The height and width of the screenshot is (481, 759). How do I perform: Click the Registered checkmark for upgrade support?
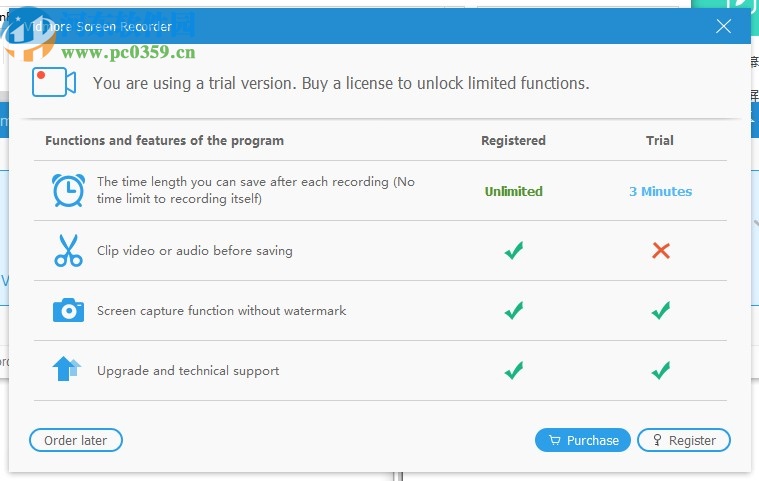(x=513, y=371)
